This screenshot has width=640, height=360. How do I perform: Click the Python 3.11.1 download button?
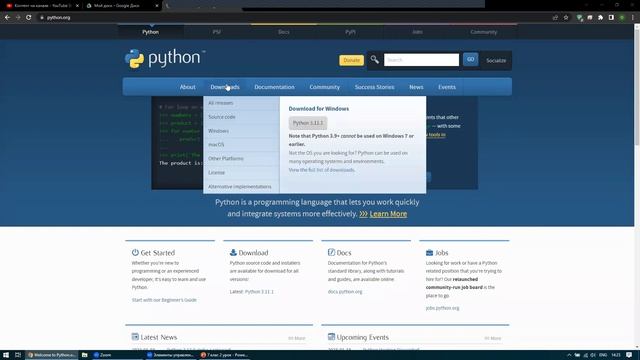[308, 123]
